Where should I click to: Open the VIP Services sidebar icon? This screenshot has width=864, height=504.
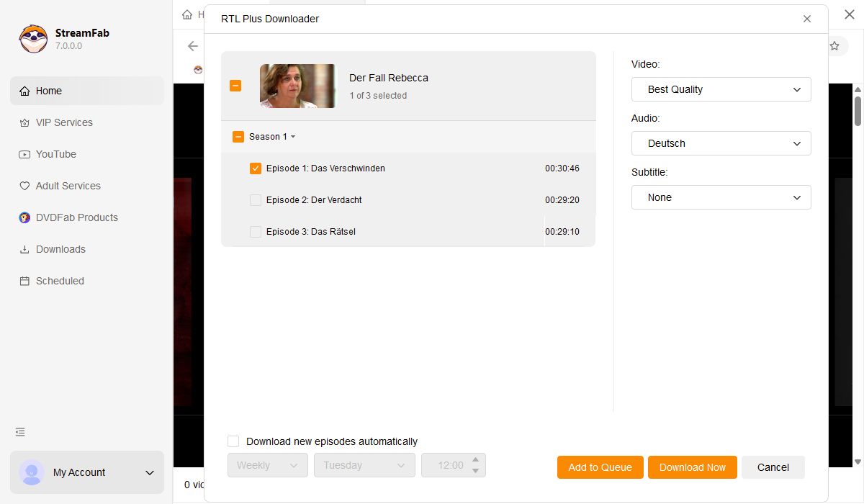(24, 123)
